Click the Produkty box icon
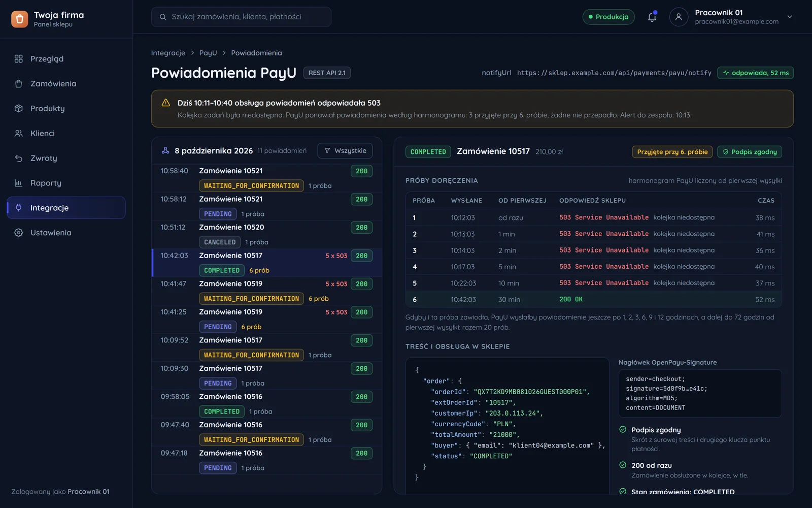The width and height of the screenshot is (812, 508). pyautogui.click(x=19, y=108)
